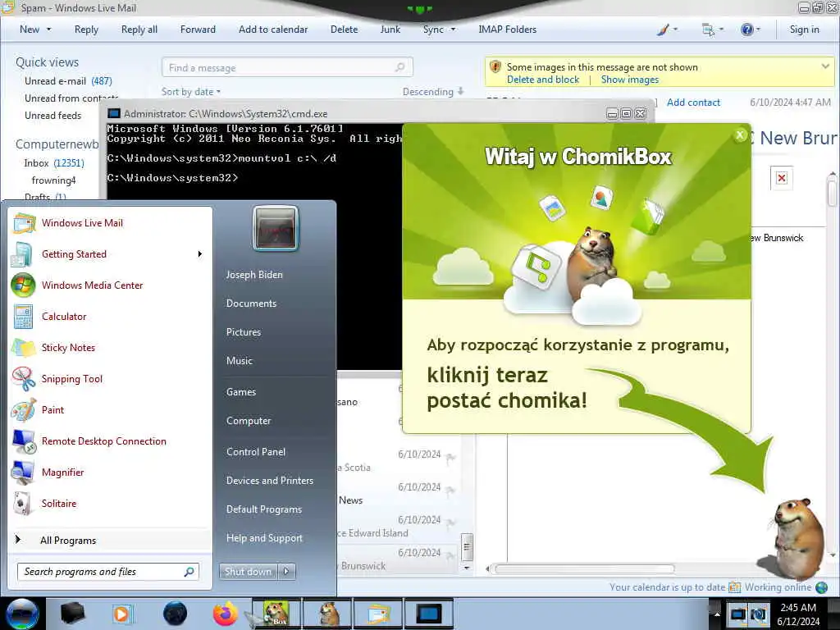Click Reply in Live Mail toolbar

(x=86, y=30)
